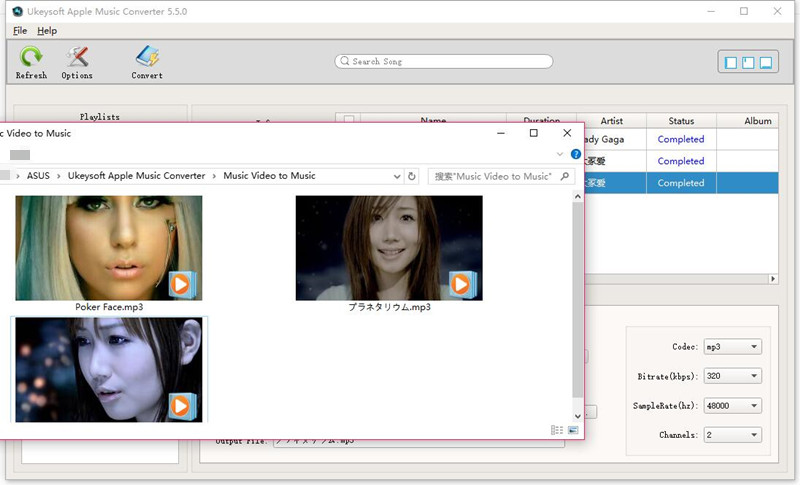Open the SampleRate dropdown showing 48000
The width and height of the screenshot is (800, 485).
(733, 406)
